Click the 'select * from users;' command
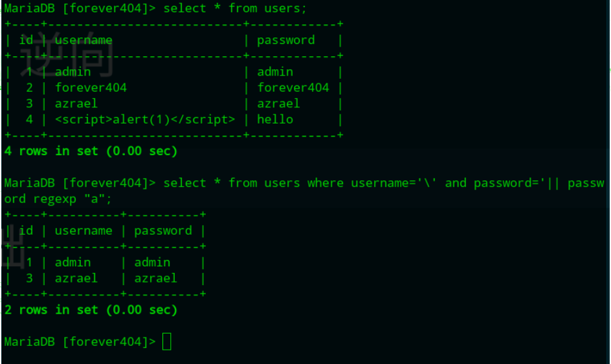The height and width of the screenshot is (364, 611). click(235, 8)
